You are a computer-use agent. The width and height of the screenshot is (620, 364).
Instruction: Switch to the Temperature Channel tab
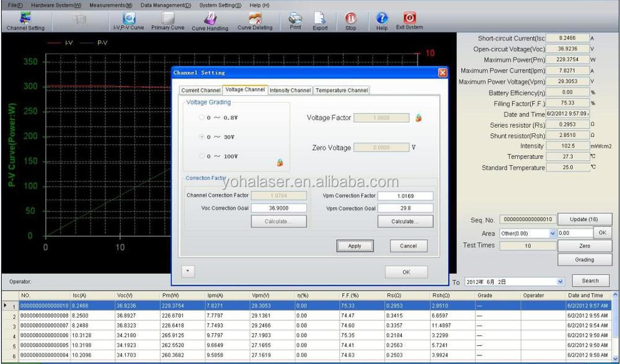(341, 90)
